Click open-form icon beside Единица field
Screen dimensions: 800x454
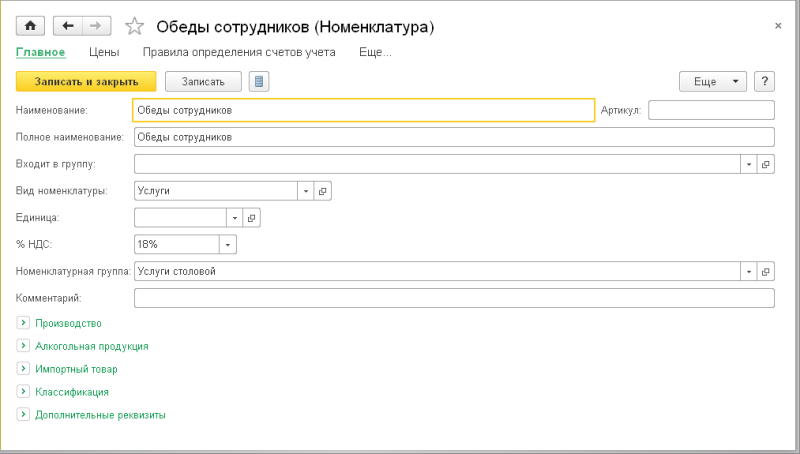[x=251, y=217]
